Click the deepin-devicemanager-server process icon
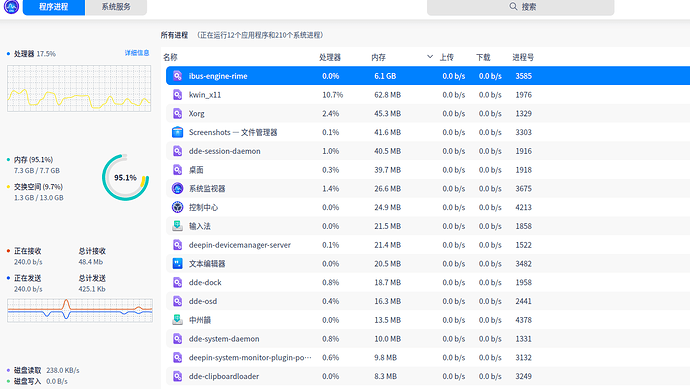Viewport: 690px width, 389px height. click(177, 245)
